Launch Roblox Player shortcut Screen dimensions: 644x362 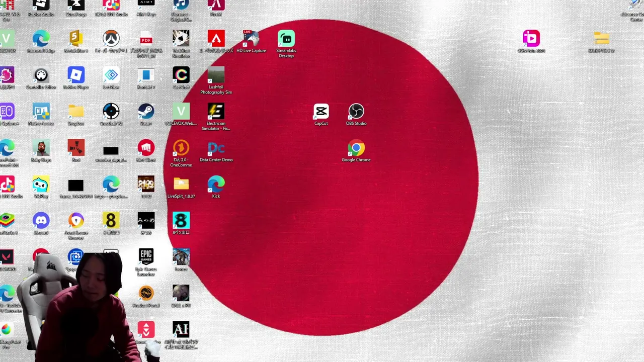76,75
